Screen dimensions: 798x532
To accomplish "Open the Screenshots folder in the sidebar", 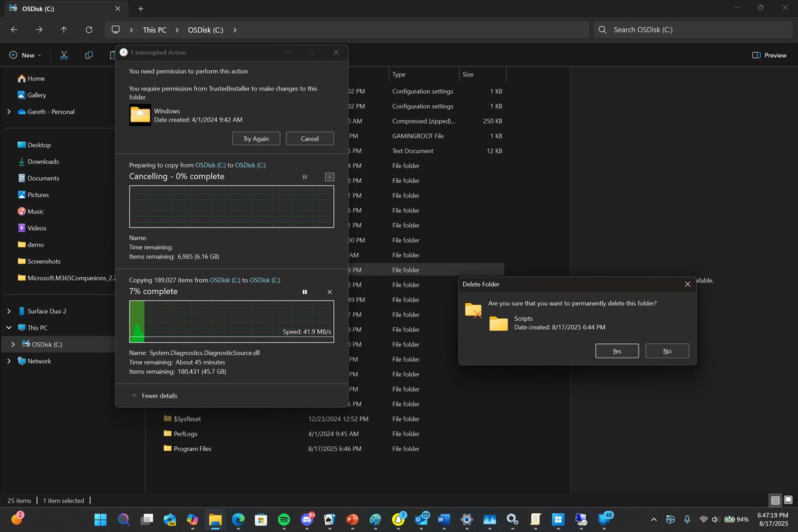I will pyautogui.click(x=39, y=261).
